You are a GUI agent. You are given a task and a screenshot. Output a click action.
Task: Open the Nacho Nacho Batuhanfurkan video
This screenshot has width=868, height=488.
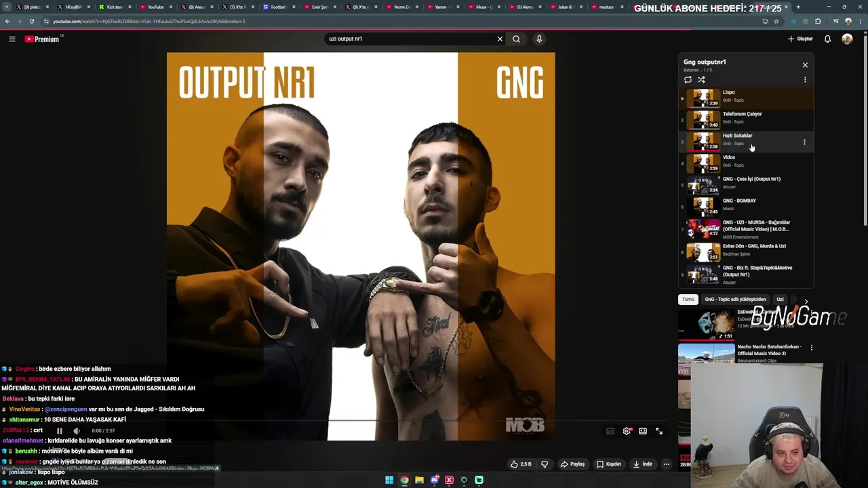[769, 350]
